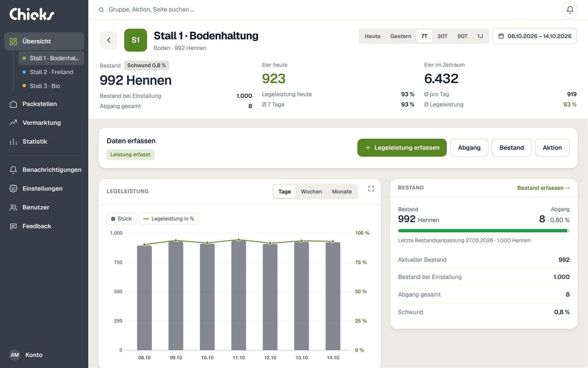Click the green S1 stall badge

(x=136, y=40)
